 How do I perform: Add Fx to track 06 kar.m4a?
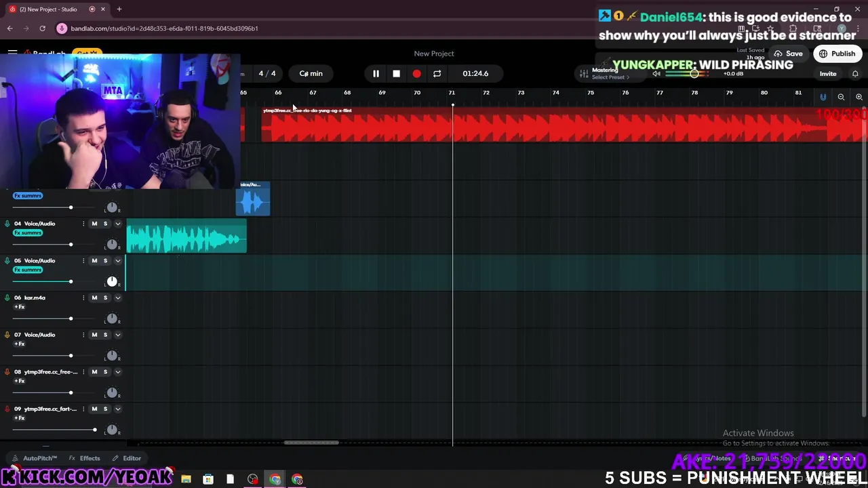20,307
